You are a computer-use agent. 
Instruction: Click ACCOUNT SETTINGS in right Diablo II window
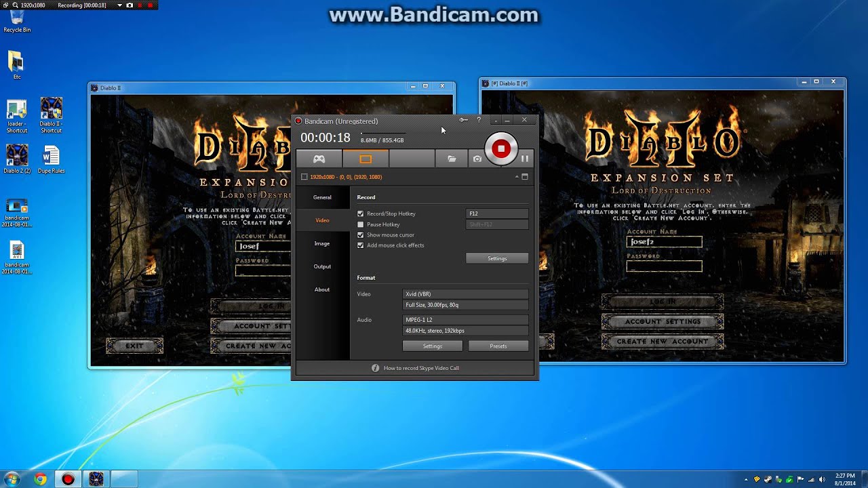pyautogui.click(x=663, y=321)
